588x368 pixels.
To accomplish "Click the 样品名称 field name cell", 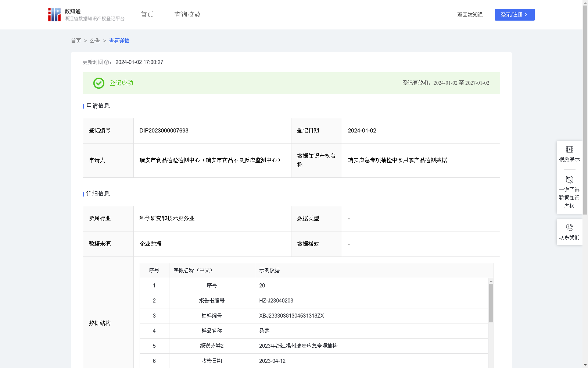I will [x=212, y=331].
